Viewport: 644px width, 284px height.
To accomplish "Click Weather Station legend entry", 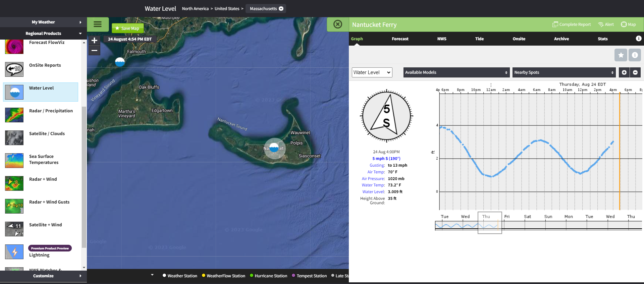I will click(180, 276).
